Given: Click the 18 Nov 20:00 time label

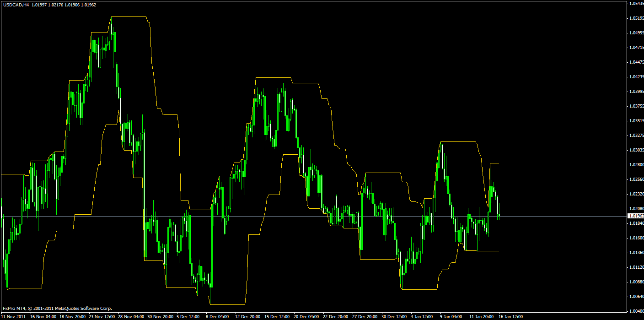Looking at the screenshot, I should (73, 316).
